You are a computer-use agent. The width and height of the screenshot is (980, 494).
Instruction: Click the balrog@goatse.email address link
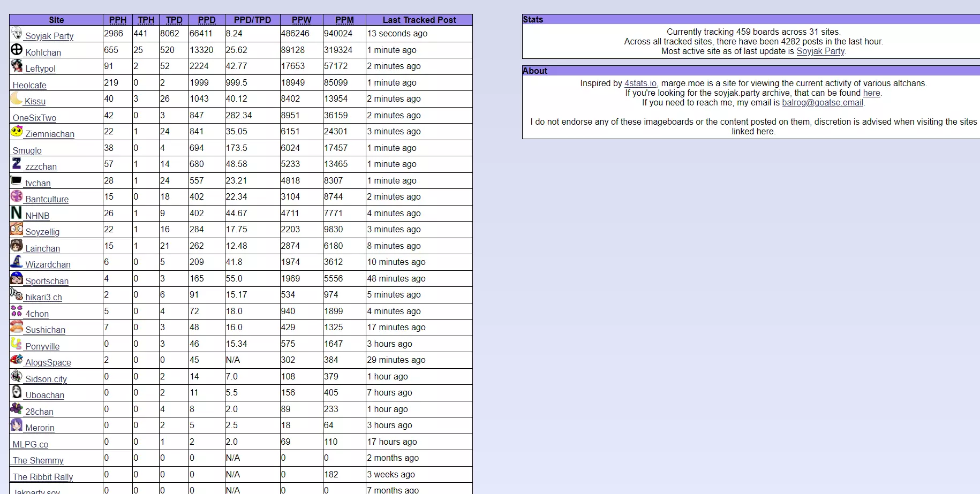823,103
